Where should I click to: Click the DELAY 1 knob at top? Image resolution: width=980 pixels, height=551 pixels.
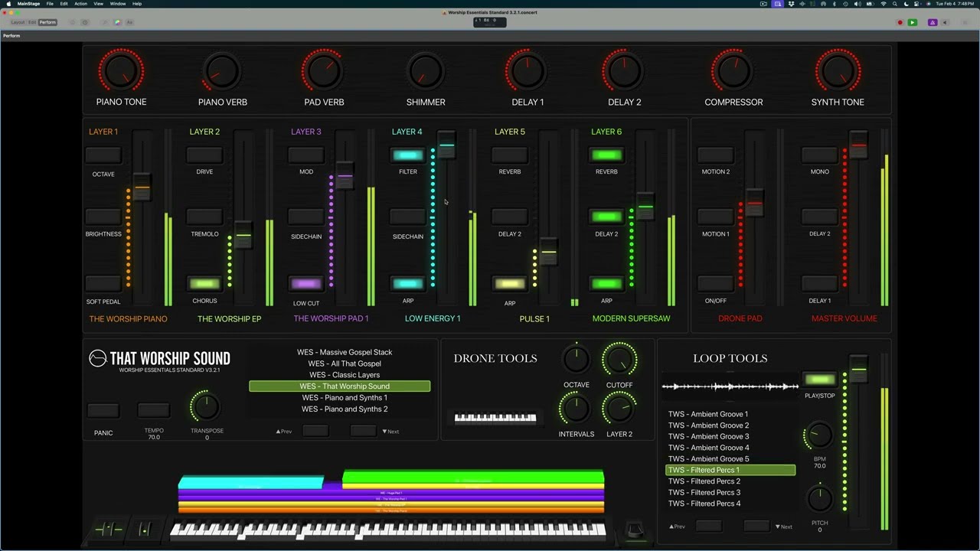(x=527, y=71)
